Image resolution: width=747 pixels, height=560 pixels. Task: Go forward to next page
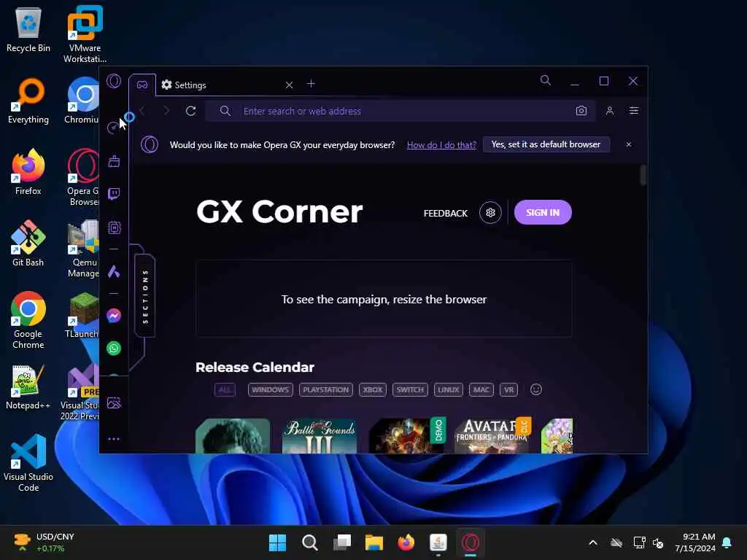coord(166,111)
